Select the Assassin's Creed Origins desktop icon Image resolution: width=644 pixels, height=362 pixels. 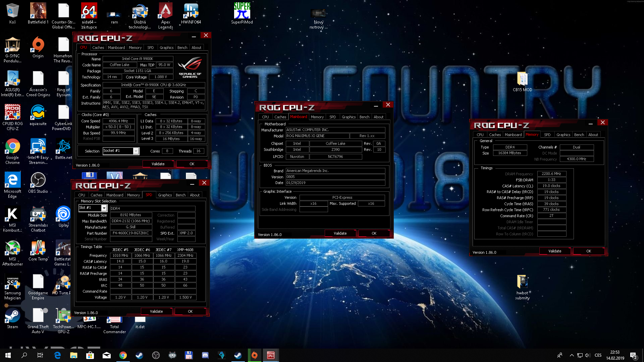click(x=38, y=83)
